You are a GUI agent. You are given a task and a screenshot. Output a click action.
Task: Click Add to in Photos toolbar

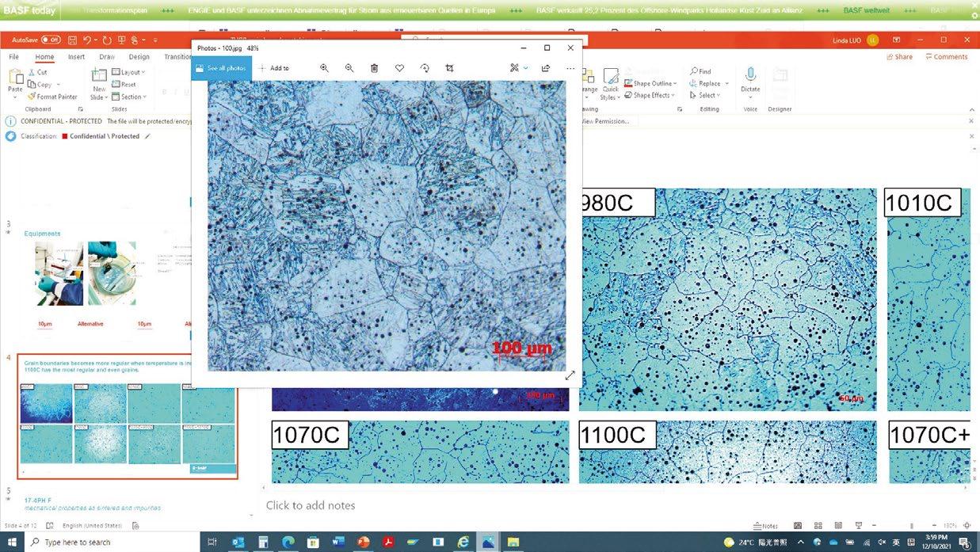click(274, 68)
